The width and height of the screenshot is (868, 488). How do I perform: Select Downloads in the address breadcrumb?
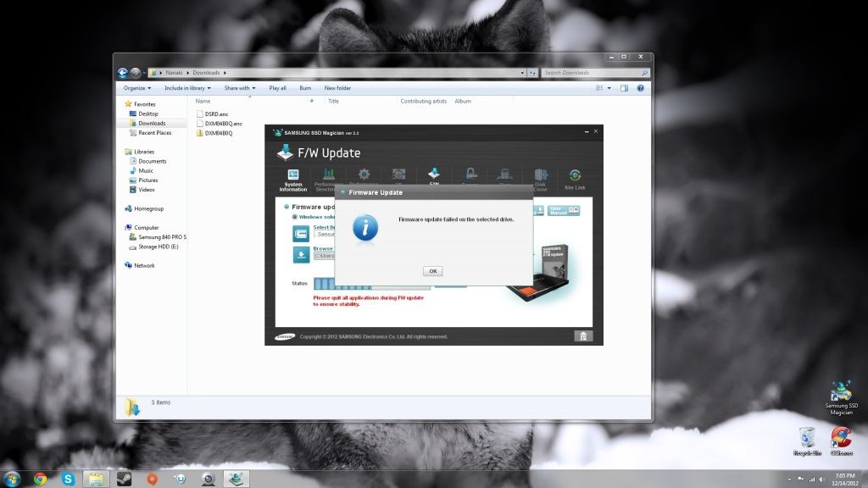point(206,73)
